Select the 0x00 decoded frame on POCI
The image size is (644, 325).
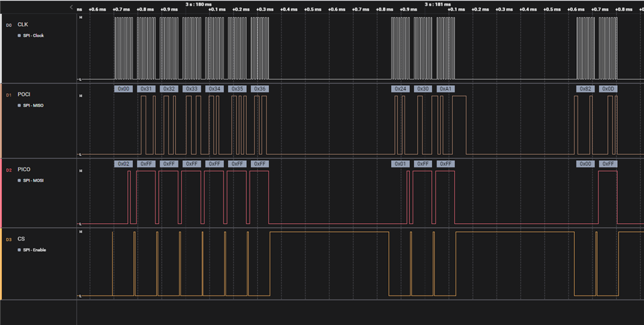click(123, 88)
